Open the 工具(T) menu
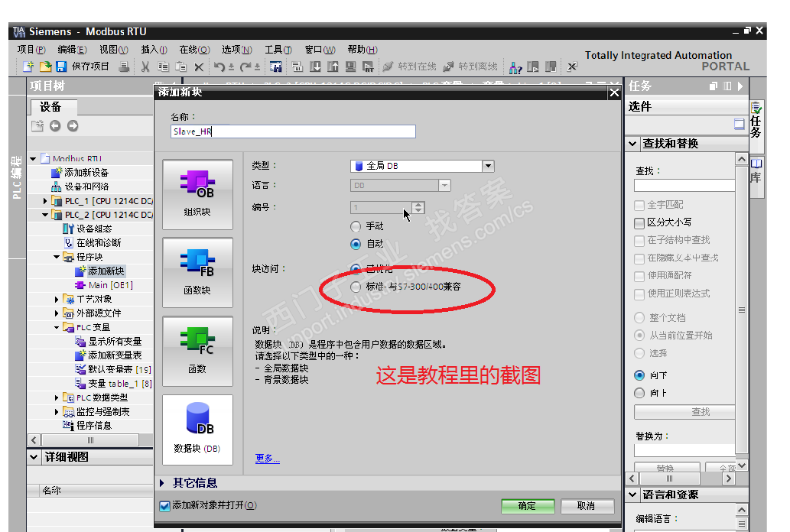 pyautogui.click(x=278, y=50)
